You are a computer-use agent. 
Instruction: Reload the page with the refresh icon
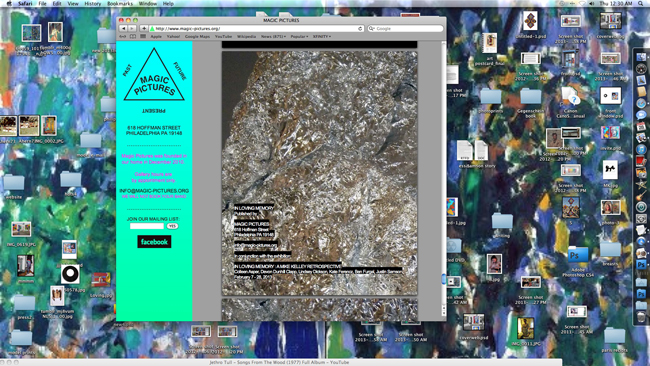pyautogui.click(x=360, y=29)
